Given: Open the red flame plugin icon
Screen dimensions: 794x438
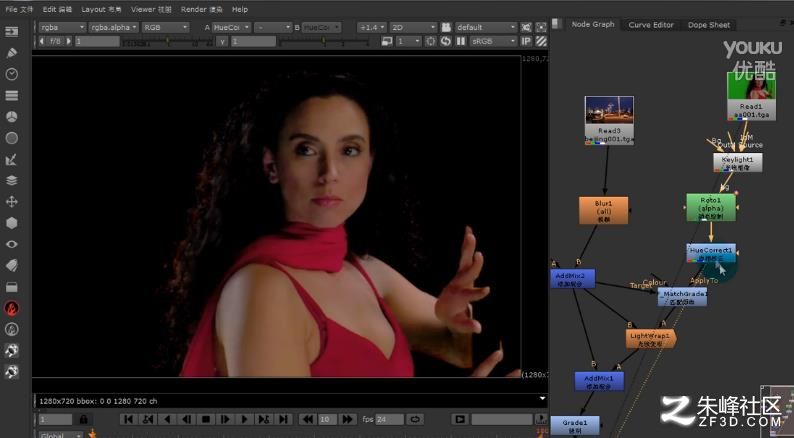Looking at the screenshot, I should (x=12, y=308).
